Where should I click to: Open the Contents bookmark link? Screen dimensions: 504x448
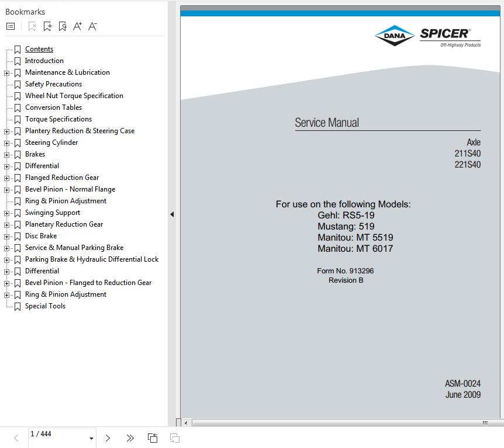tap(39, 49)
